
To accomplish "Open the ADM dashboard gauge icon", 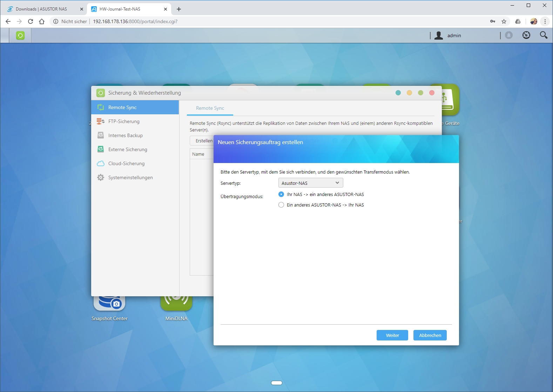I will click(x=526, y=35).
